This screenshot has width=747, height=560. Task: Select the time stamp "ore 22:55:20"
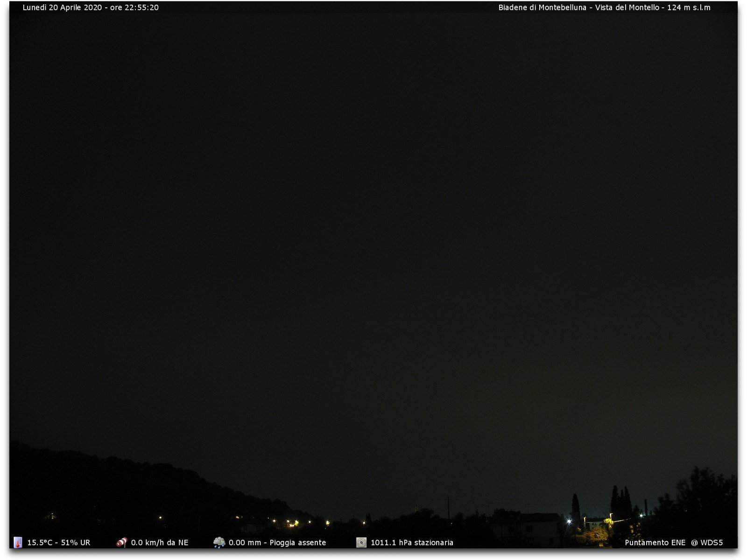click(x=134, y=7)
